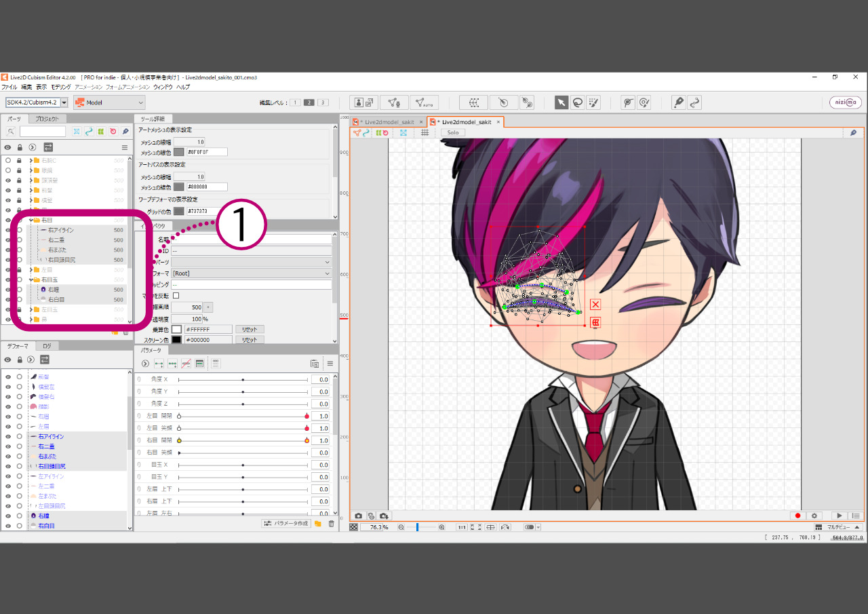Toggle lock on 右まぶた part

click(x=20, y=250)
